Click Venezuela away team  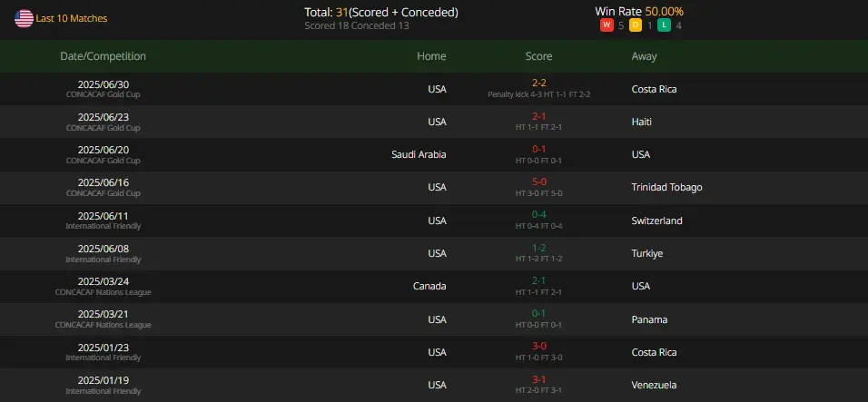click(654, 385)
